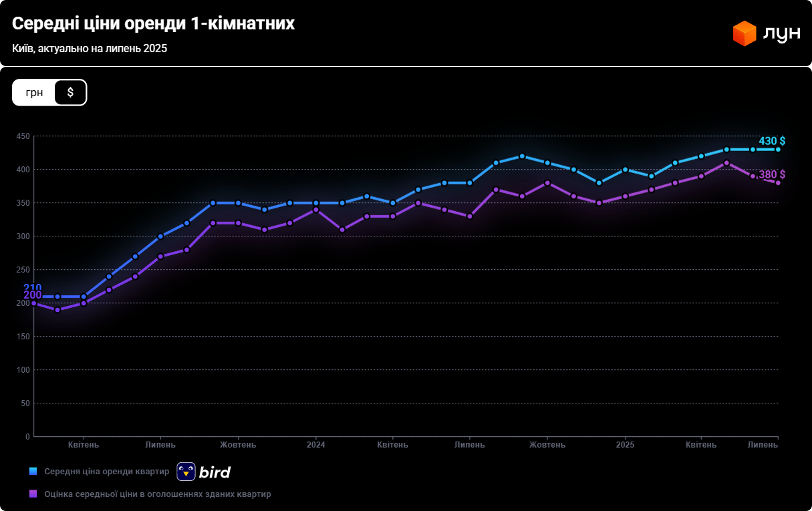Click the 2024 label on the x-axis
812x511 pixels.
[315, 445]
